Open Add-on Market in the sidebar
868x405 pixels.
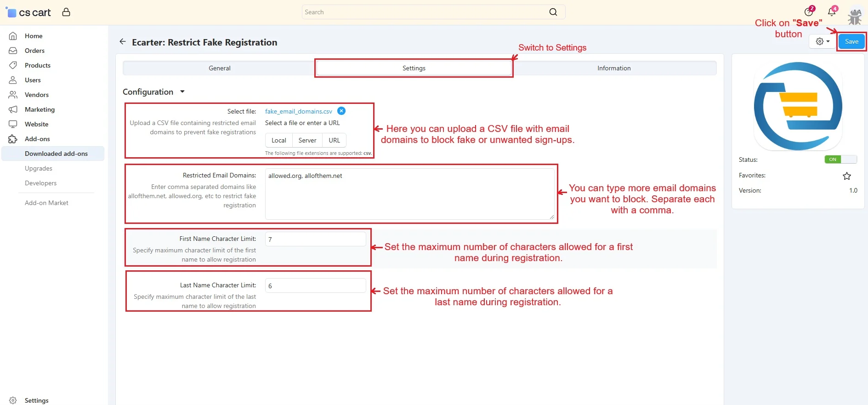[46, 203]
